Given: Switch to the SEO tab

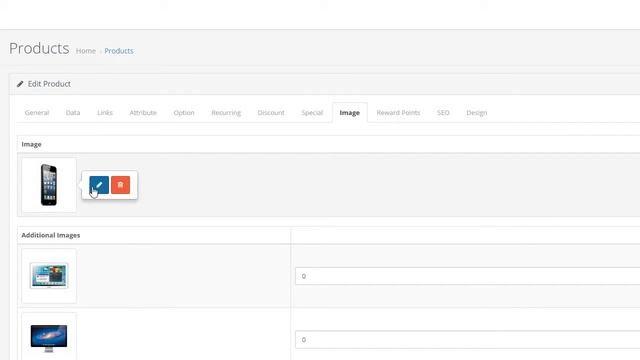Looking at the screenshot, I should click(x=443, y=113).
